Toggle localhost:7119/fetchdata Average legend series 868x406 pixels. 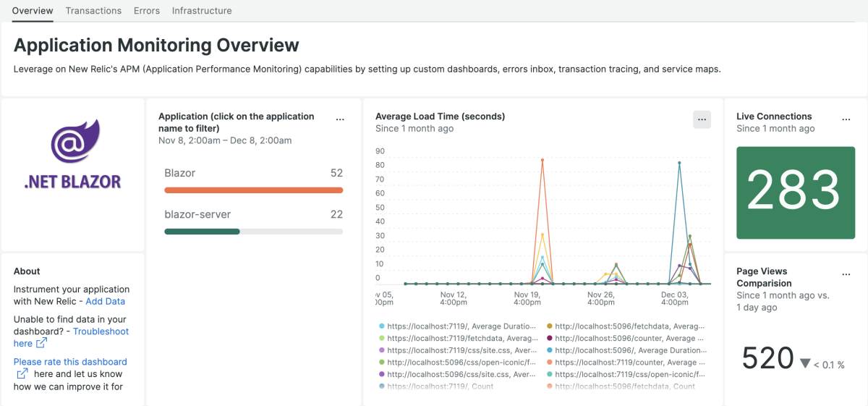461,338
